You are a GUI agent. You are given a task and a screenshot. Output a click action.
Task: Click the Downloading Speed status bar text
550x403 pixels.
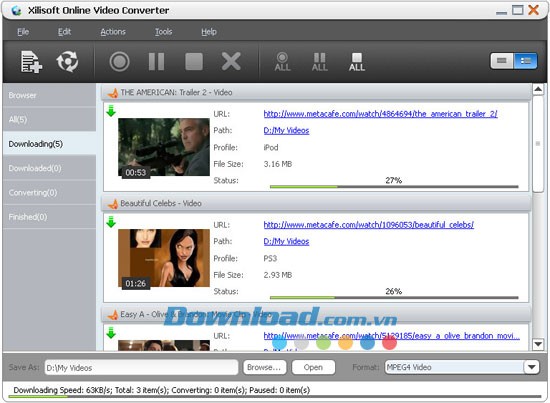(x=161, y=390)
